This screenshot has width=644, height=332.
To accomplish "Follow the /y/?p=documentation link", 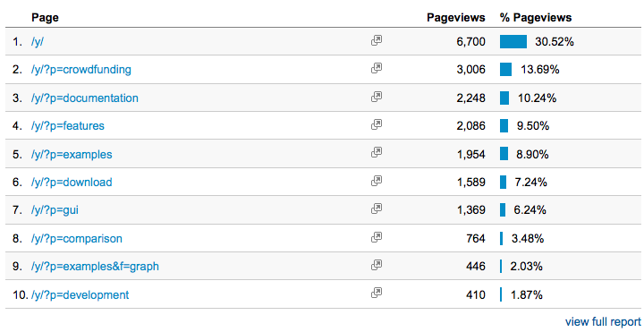I will tap(85, 98).
